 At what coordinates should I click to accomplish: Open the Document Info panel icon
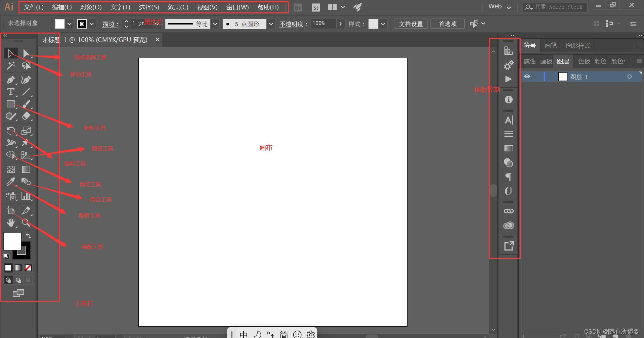[x=509, y=100]
